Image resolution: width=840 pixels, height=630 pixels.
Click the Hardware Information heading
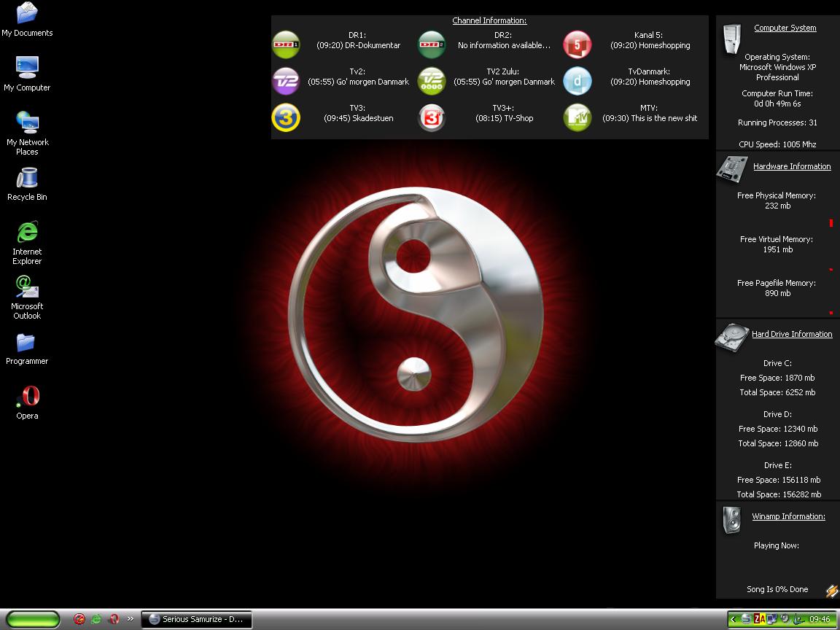pos(792,166)
